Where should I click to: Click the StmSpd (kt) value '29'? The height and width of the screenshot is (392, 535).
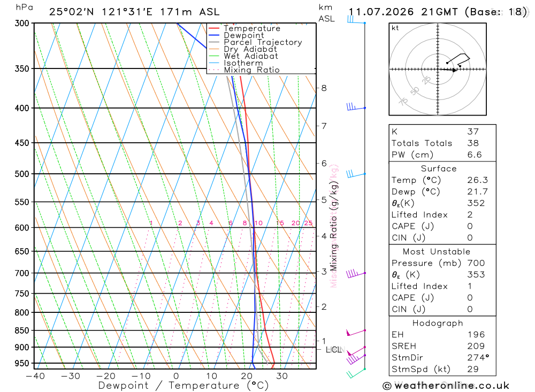(473, 369)
